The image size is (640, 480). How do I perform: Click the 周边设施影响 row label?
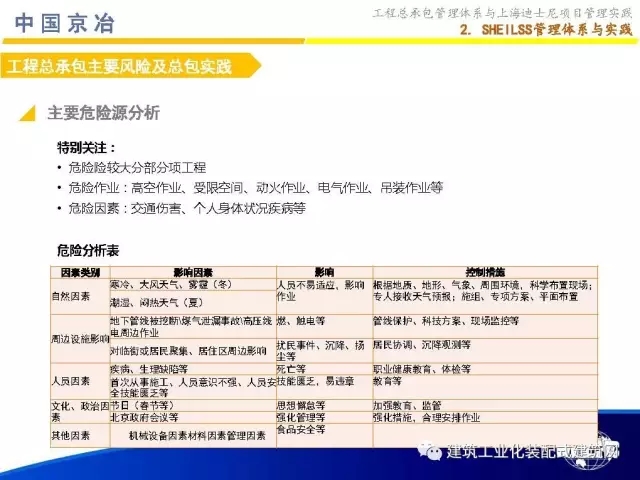click(x=79, y=339)
